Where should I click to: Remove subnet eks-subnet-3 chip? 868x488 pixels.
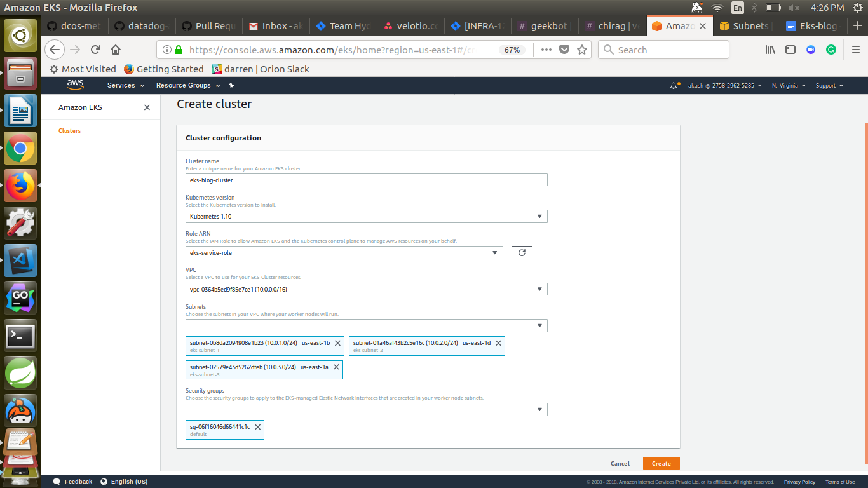coord(336,367)
